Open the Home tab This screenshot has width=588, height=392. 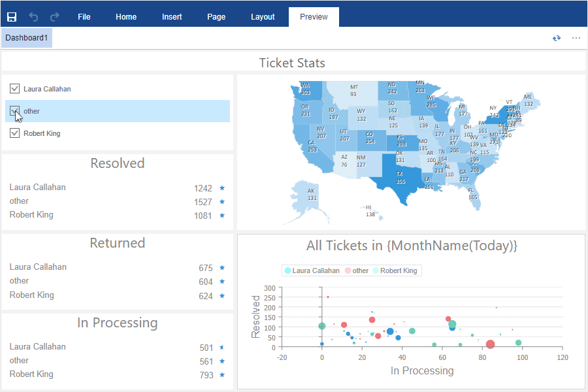click(126, 17)
